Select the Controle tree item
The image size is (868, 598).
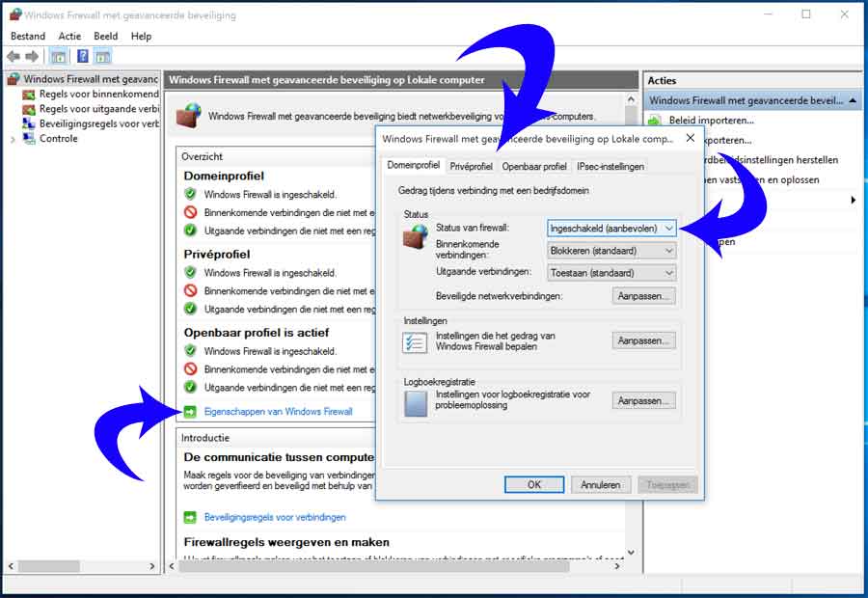pyautogui.click(x=58, y=139)
